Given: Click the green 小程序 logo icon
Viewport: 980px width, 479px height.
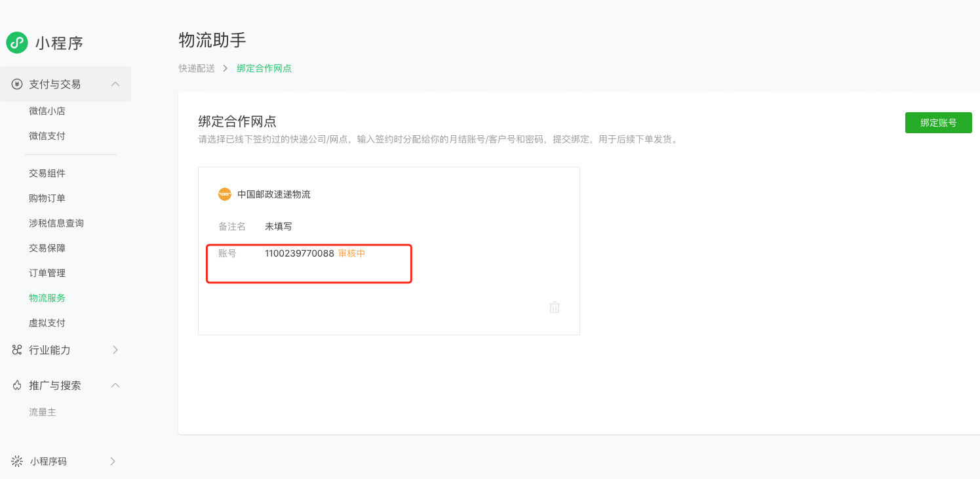Looking at the screenshot, I should pyautogui.click(x=16, y=43).
